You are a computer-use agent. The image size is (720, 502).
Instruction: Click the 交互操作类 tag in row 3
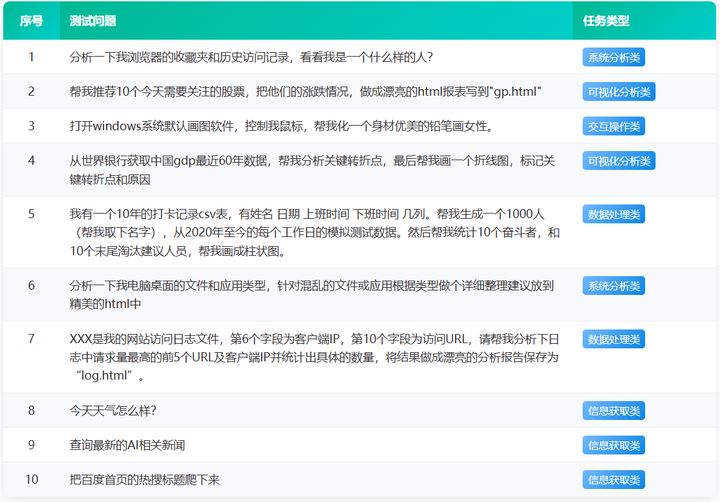pos(613,126)
